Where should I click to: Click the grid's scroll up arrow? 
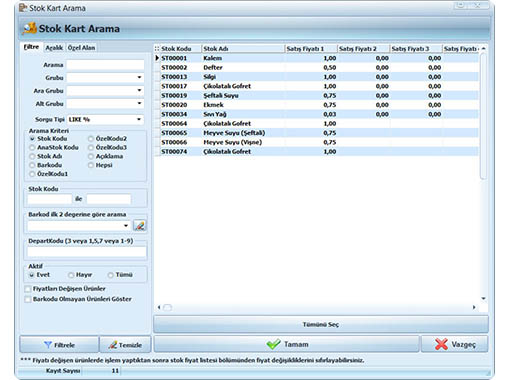[x=483, y=49]
